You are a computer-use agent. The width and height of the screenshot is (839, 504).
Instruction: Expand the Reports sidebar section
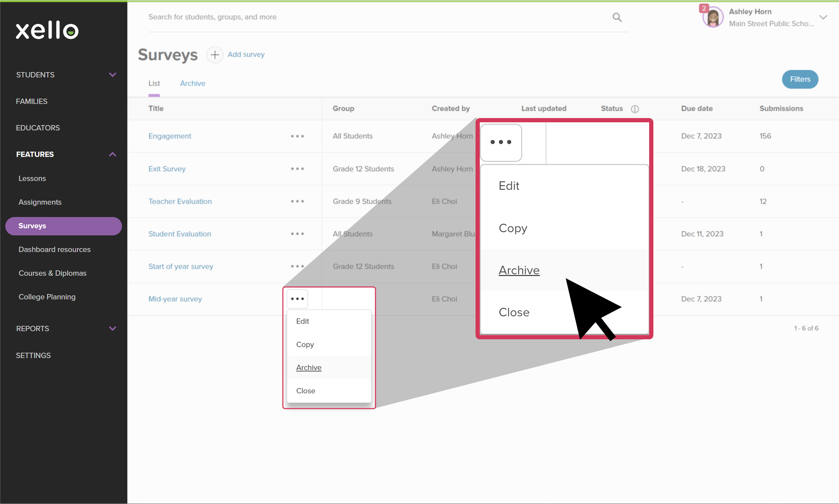point(112,328)
